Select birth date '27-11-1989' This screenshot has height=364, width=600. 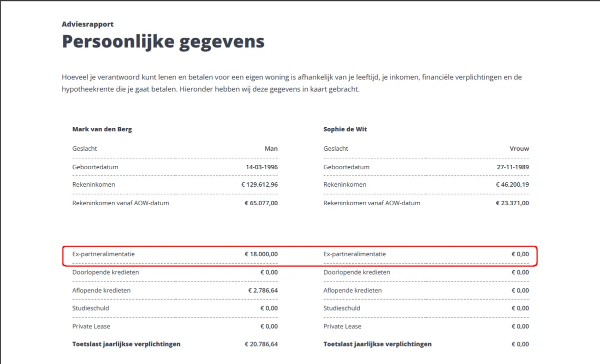[512, 167]
